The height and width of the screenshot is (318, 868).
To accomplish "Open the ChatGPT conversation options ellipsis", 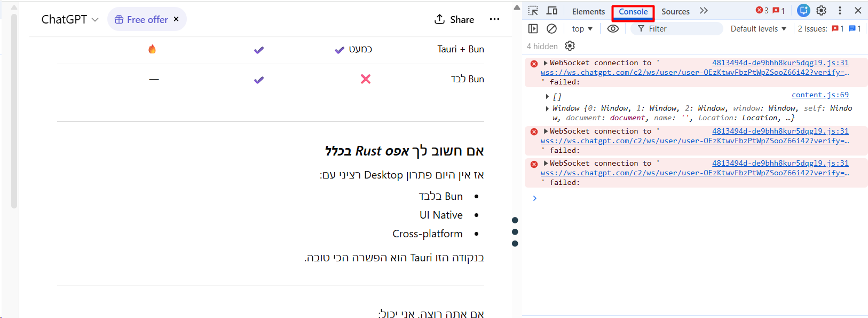I will [494, 20].
